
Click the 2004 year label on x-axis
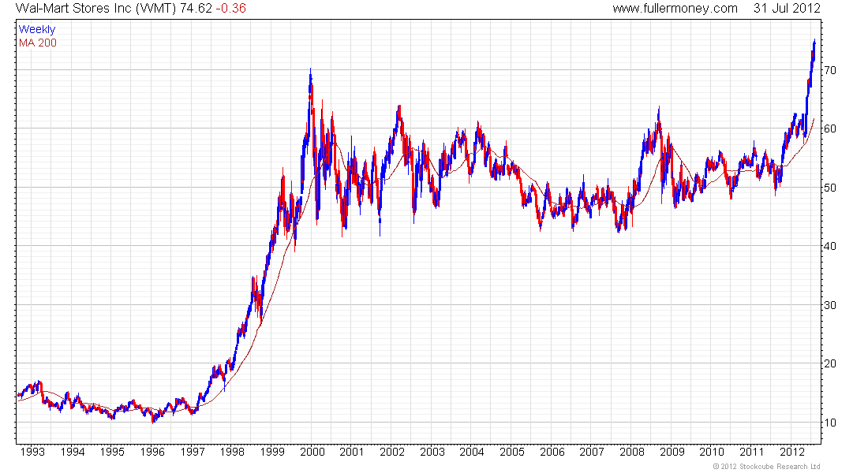472,452
